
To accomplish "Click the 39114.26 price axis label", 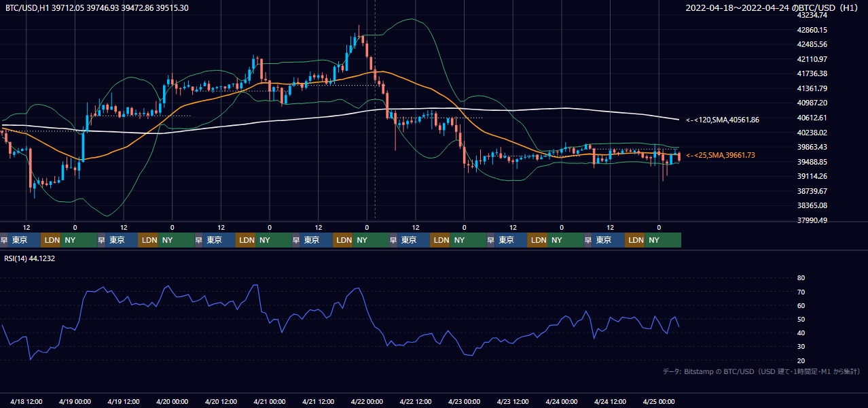I will coord(812,176).
